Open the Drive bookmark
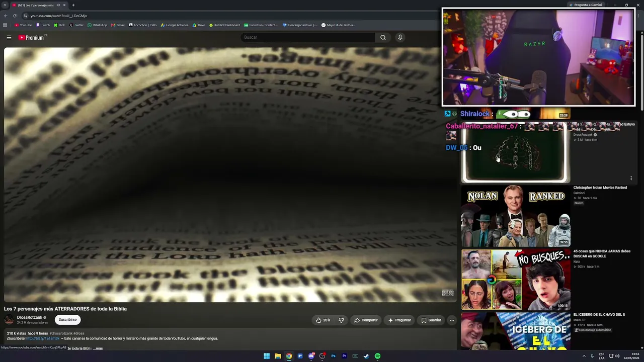This screenshot has height=362, width=644. [x=199, y=25]
